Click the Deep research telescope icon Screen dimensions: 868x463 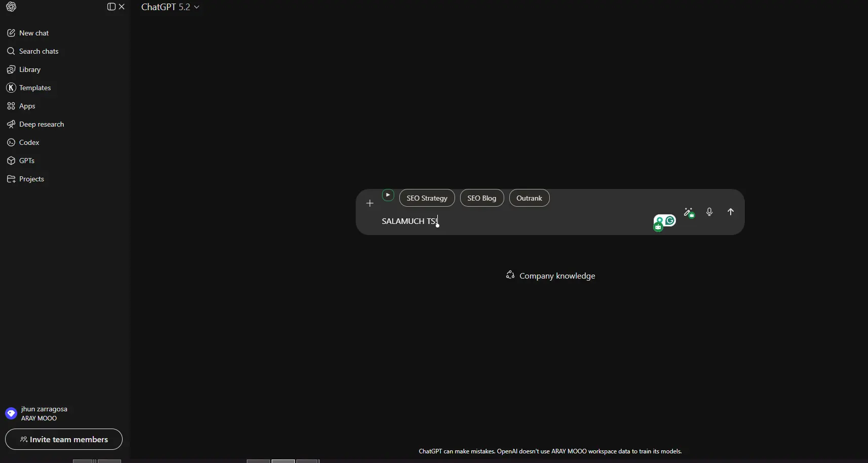click(x=11, y=124)
